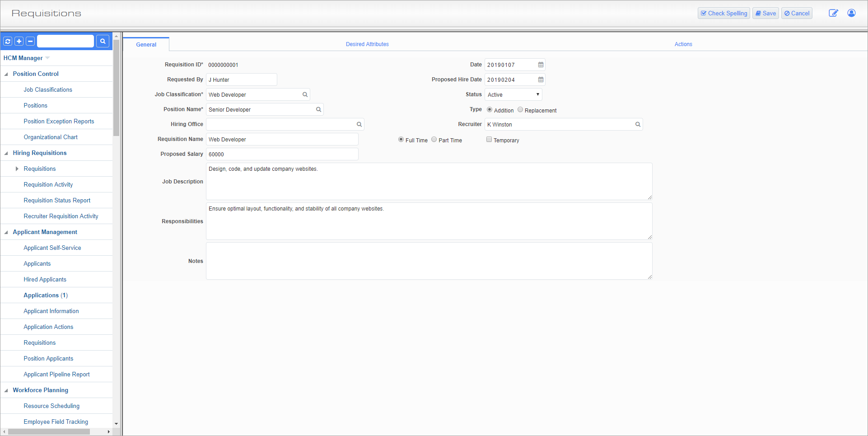Image resolution: width=868 pixels, height=436 pixels.
Task: Open the Date calendar picker
Action: point(541,65)
